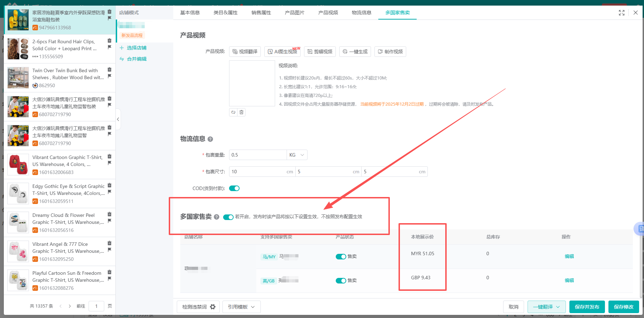Disable 售卖 toggle for the MY store row
Image resolution: width=644 pixels, height=318 pixels.
pyautogui.click(x=341, y=256)
